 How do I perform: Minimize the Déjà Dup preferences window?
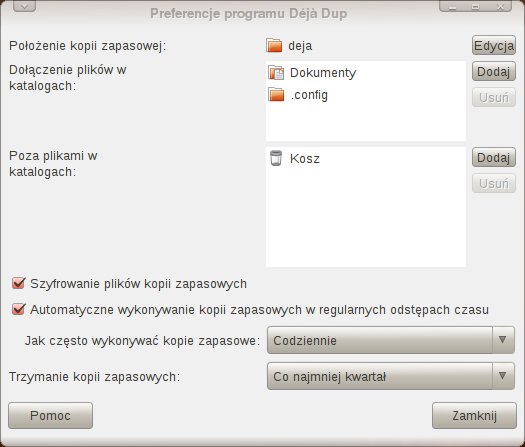click(x=452, y=6)
